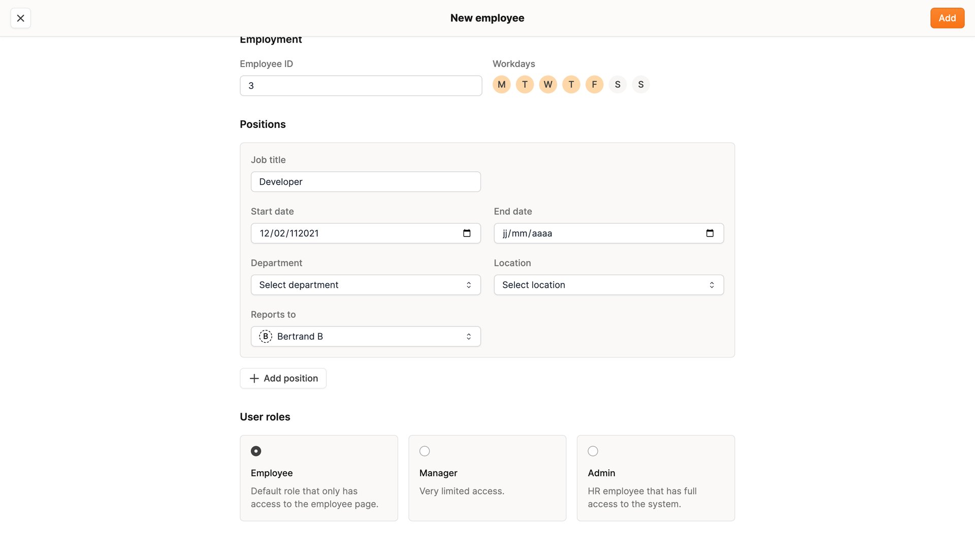Expand the Department field chevron
Screen dimensions: 975x560
coord(469,285)
